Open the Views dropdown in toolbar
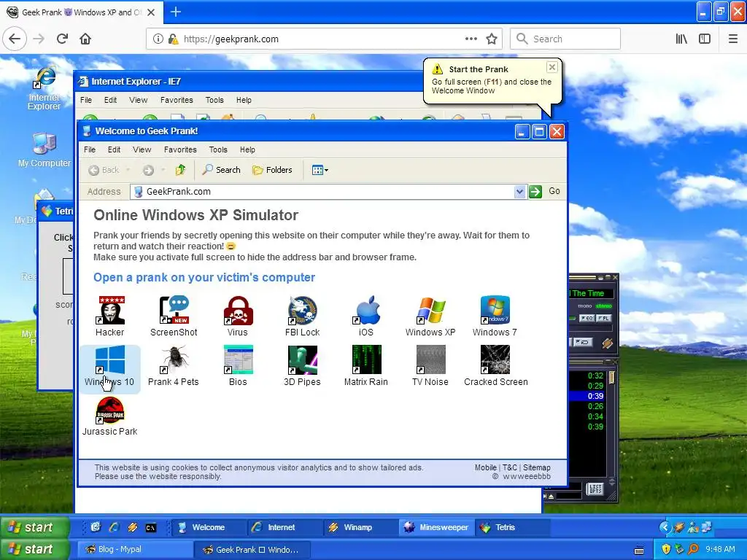 point(320,170)
